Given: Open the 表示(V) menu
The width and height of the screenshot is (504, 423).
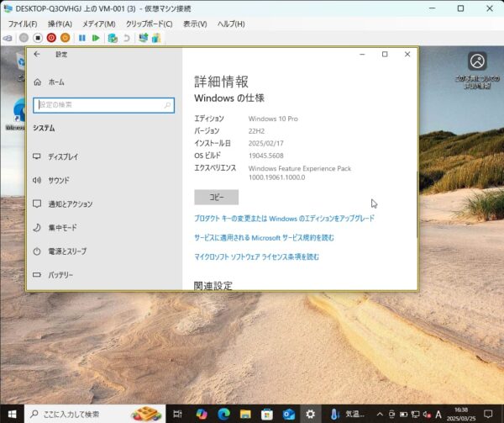Looking at the screenshot, I should pos(195,24).
